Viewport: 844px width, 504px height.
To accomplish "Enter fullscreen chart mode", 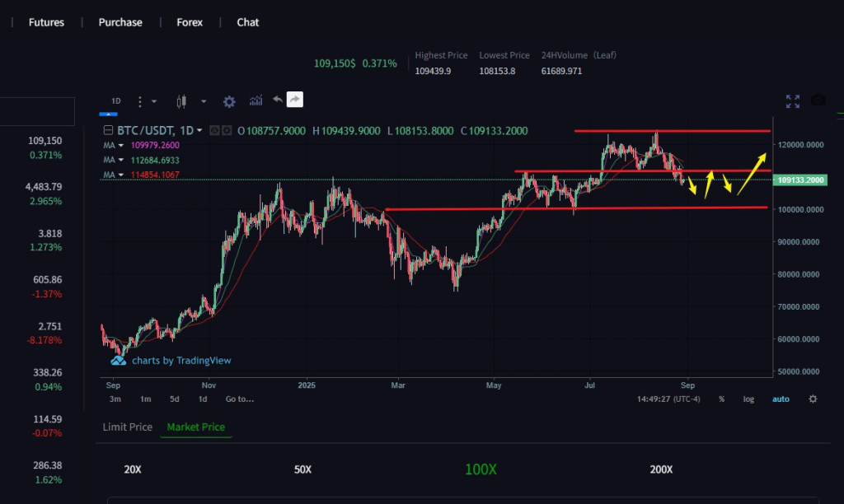I will [x=793, y=101].
